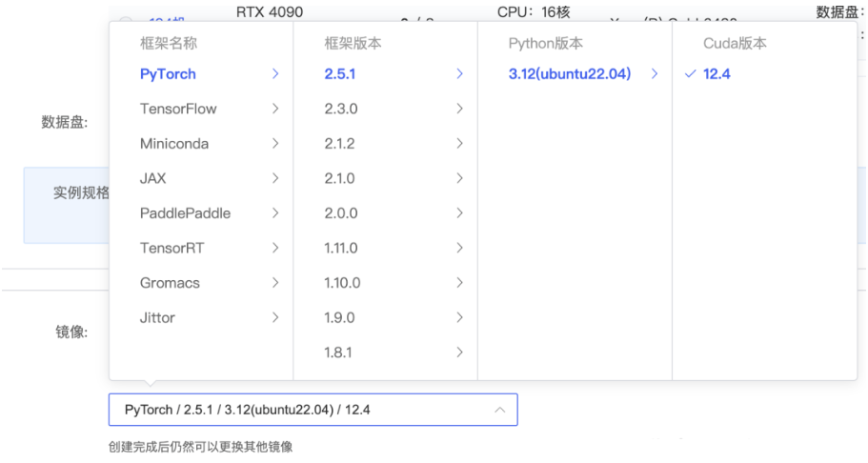This screenshot has height=463, width=868.
Task: Pick JAX framework entry
Action: [x=152, y=178]
